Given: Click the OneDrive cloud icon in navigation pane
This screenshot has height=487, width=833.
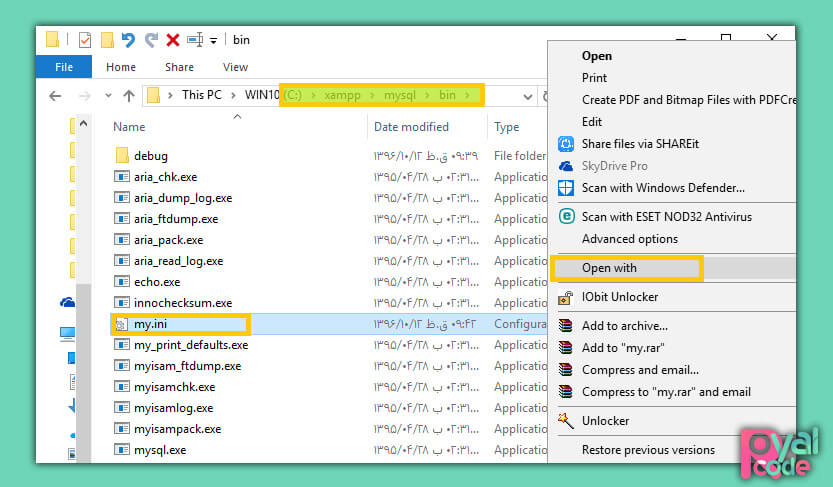Looking at the screenshot, I should (x=67, y=302).
